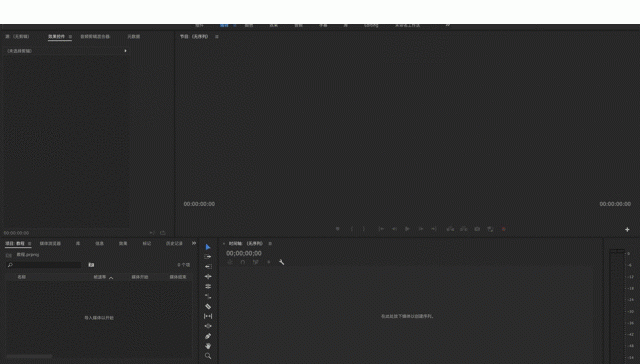Switch to the Media Browser tab
640x364 pixels.
tap(50, 244)
